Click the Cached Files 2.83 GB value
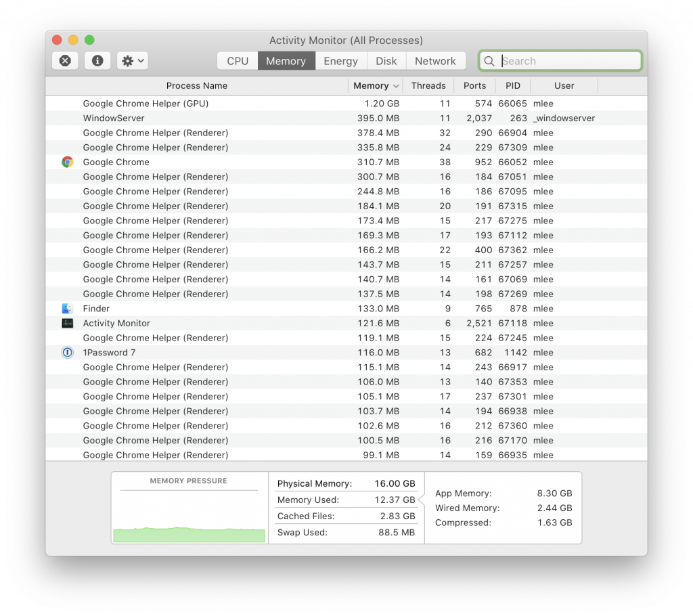693x616 pixels. point(397,516)
